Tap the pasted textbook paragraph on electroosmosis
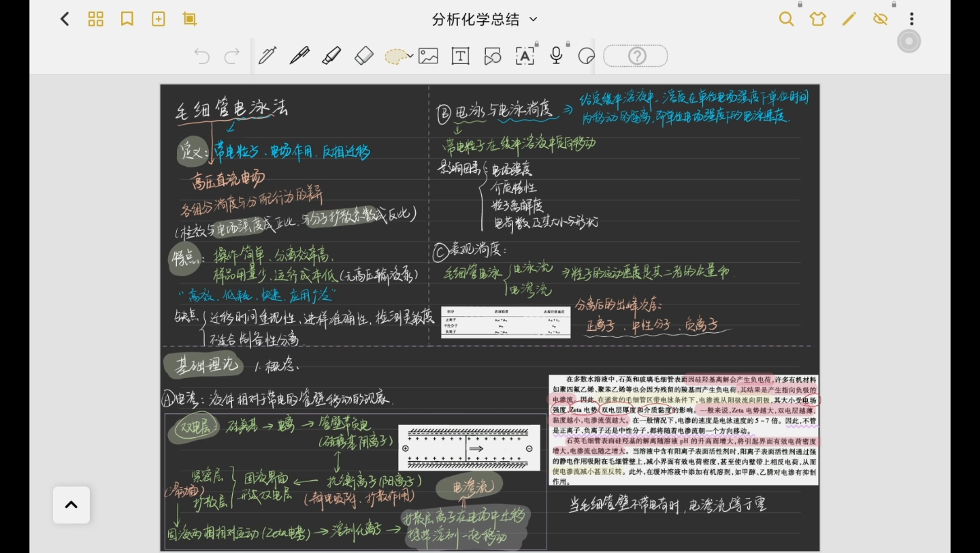This screenshot has height=553, width=980. click(x=683, y=430)
